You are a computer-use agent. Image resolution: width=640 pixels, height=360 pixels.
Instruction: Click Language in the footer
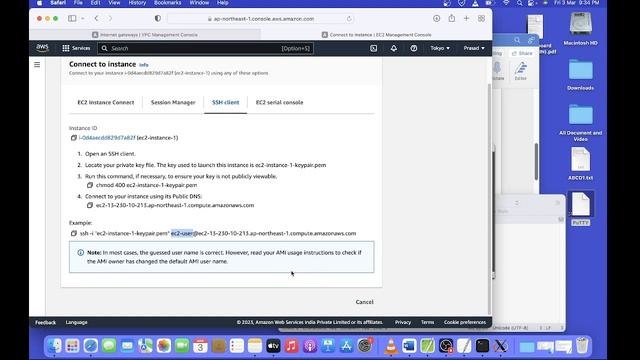tap(76, 322)
